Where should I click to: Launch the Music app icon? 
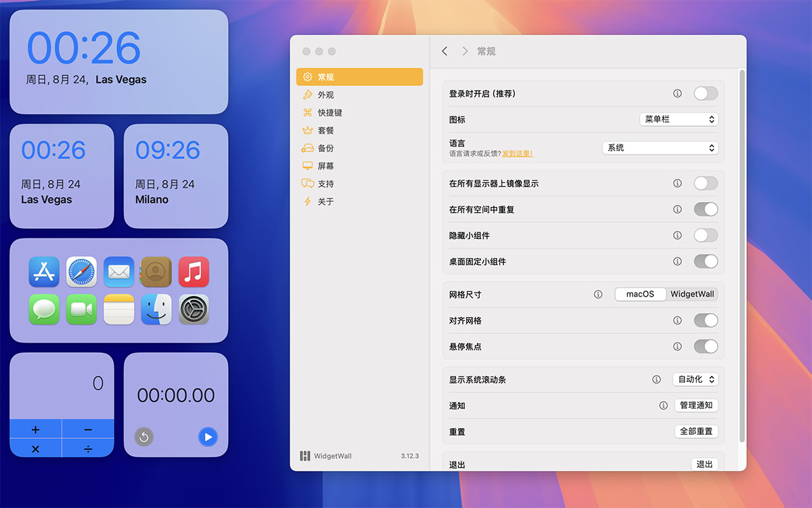click(x=194, y=272)
